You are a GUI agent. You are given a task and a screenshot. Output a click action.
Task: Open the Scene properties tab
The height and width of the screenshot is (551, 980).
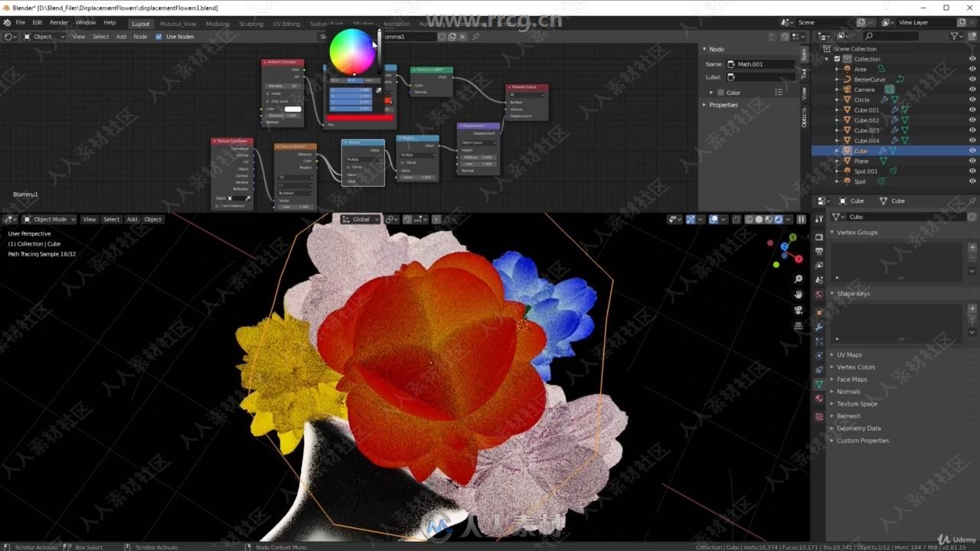click(819, 280)
